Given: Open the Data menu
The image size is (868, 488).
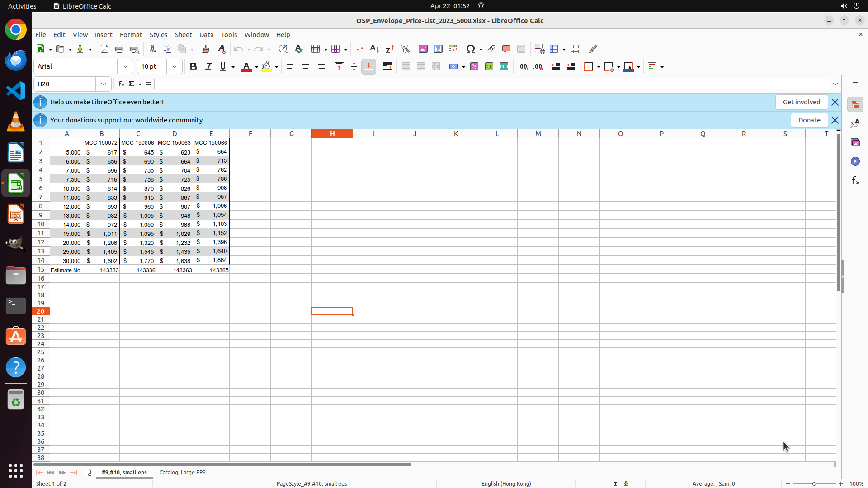Looking at the screenshot, I should [x=206, y=35].
